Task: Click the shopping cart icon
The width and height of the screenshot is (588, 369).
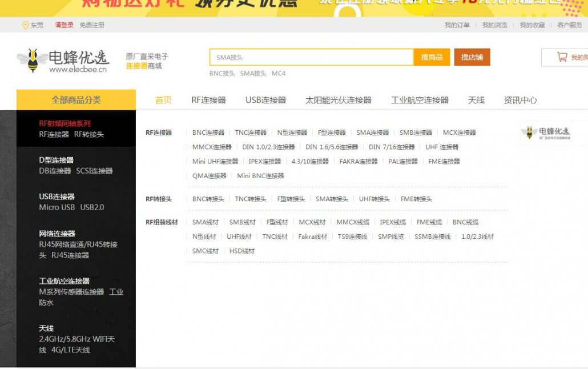Action: tap(562, 57)
